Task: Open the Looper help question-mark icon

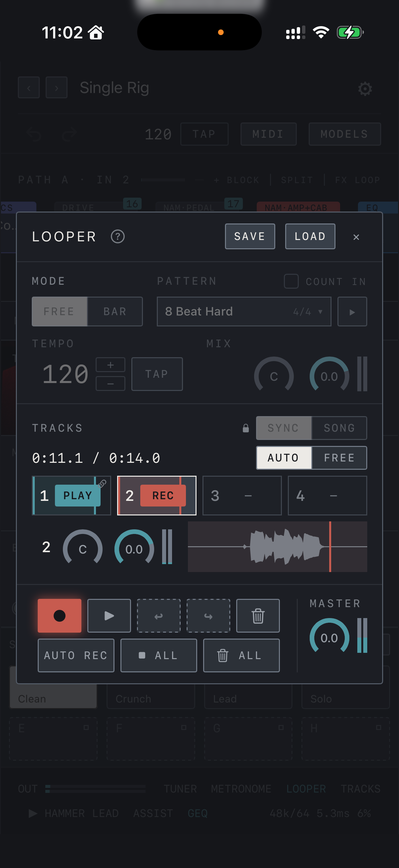Action: click(x=117, y=237)
